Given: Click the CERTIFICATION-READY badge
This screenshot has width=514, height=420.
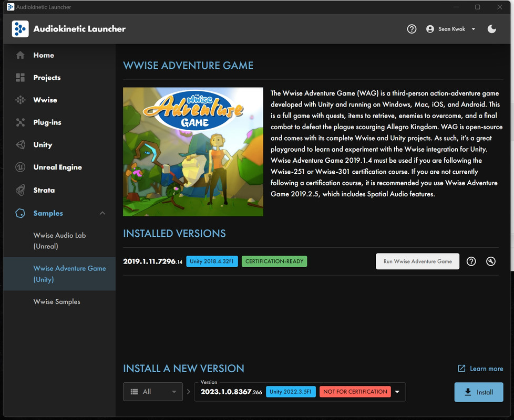Looking at the screenshot, I should point(274,261).
